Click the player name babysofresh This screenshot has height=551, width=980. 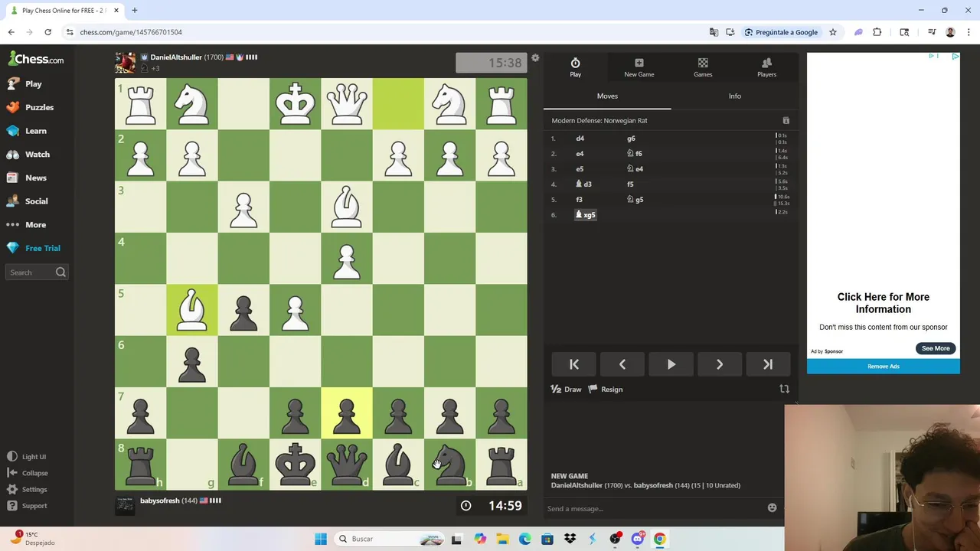coord(159,500)
